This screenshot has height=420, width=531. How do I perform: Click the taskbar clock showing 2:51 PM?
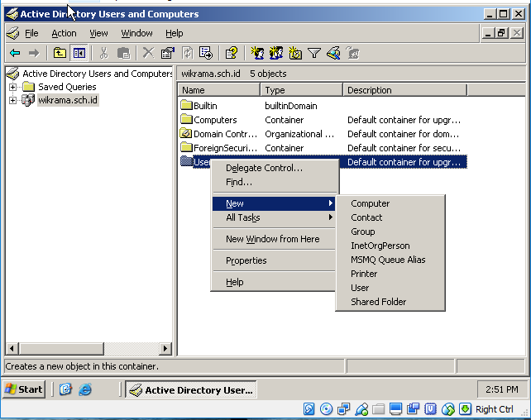click(x=502, y=389)
